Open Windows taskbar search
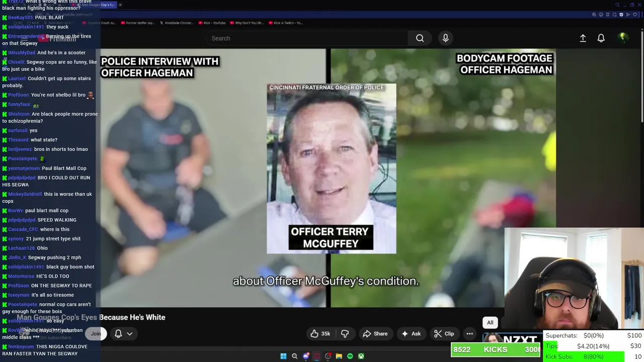Viewport: 644px width, 362px height. coord(295,356)
